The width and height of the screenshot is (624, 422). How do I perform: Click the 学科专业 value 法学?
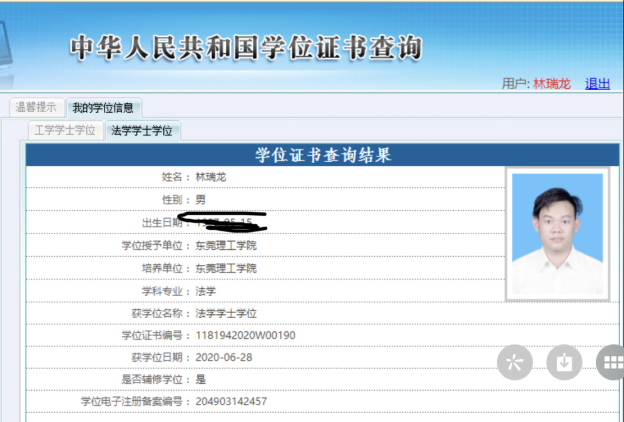[205, 291]
